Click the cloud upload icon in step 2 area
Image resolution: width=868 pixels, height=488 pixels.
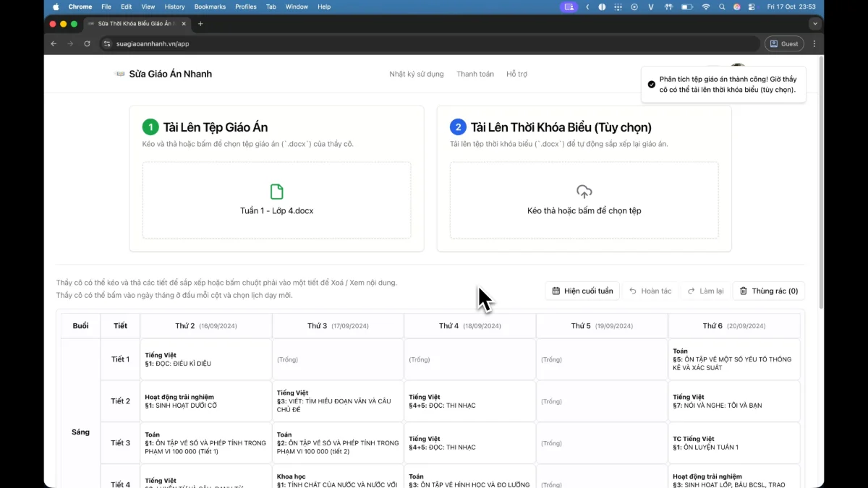point(584,191)
